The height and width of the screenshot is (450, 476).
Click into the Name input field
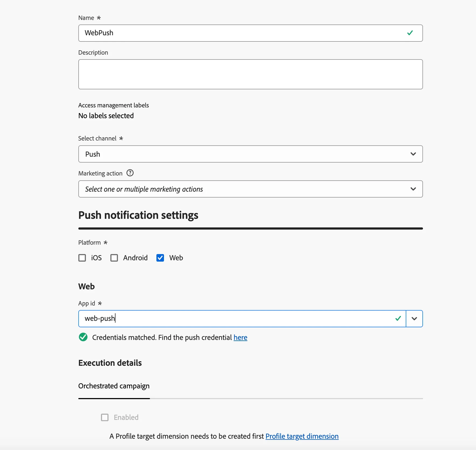(x=250, y=33)
